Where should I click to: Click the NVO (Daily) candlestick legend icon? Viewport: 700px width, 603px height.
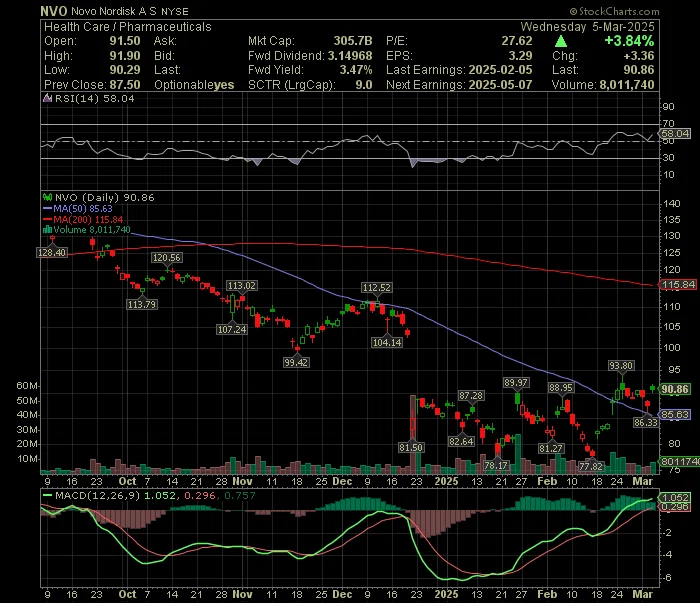[x=47, y=197]
